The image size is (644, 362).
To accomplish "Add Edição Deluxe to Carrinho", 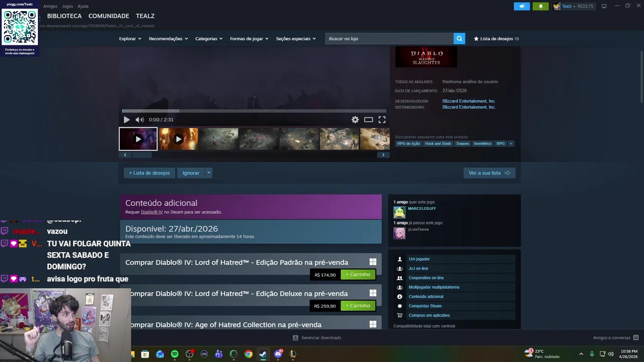I will pos(358,306).
